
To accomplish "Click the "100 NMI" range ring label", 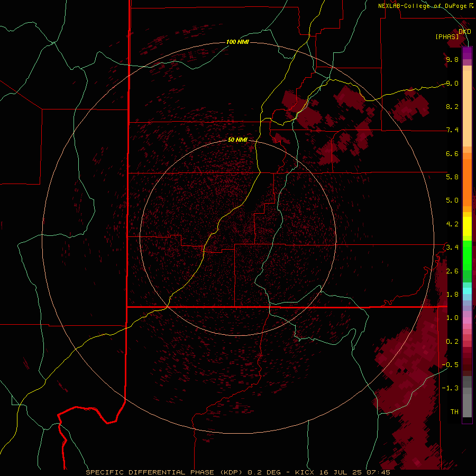I will tap(237, 42).
